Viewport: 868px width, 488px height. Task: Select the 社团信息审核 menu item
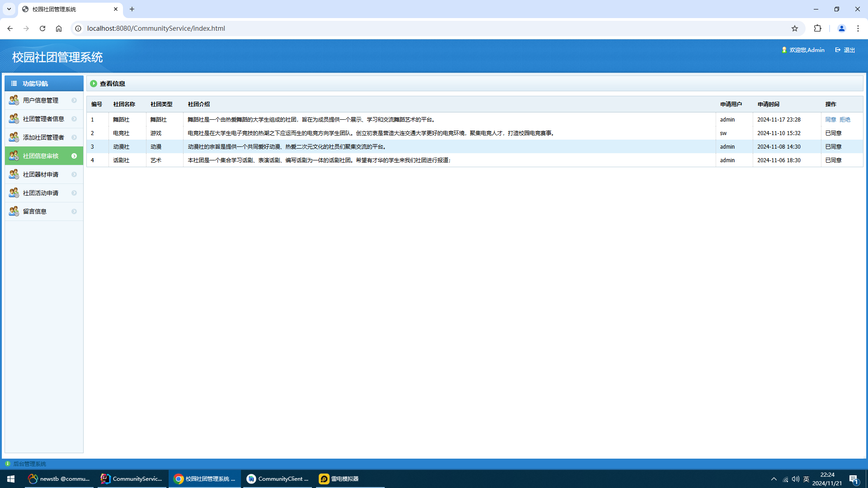coord(41,156)
